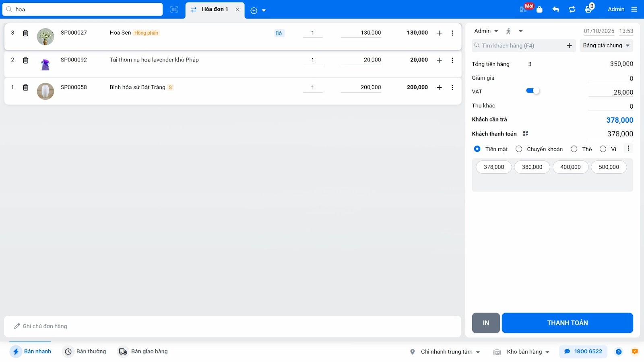Choose the 400,000 quick amount
The width and height of the screenshot is (644, 362).
pyautogui.click(x=571, y=167)
